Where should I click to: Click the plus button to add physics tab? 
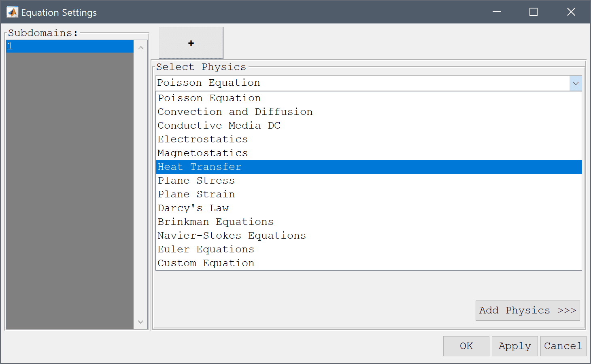click(191, 43)
